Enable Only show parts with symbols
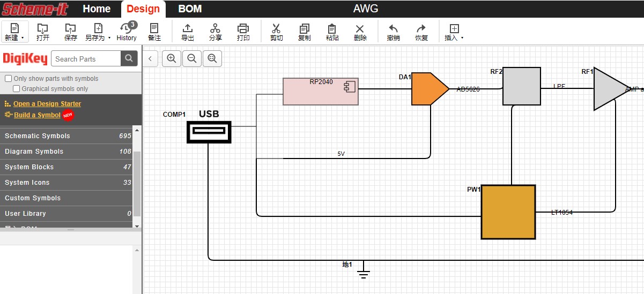The height and width of the screenshot is (294, 644). (8, 79)
